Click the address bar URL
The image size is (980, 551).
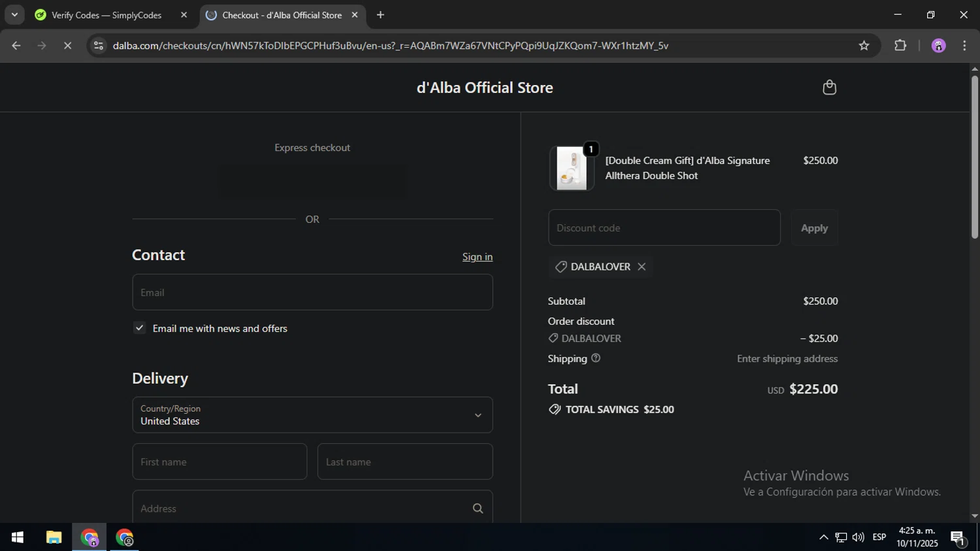[x=390, y=46]
